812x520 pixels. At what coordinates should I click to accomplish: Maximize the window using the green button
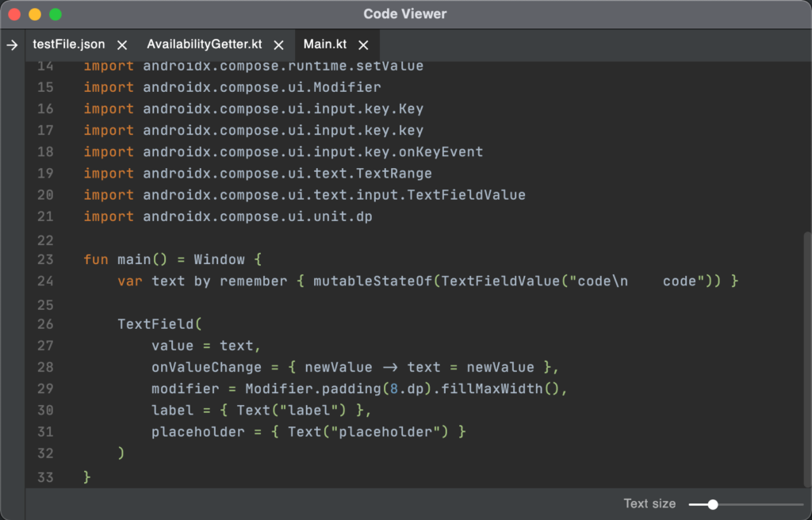pos(56,14)
